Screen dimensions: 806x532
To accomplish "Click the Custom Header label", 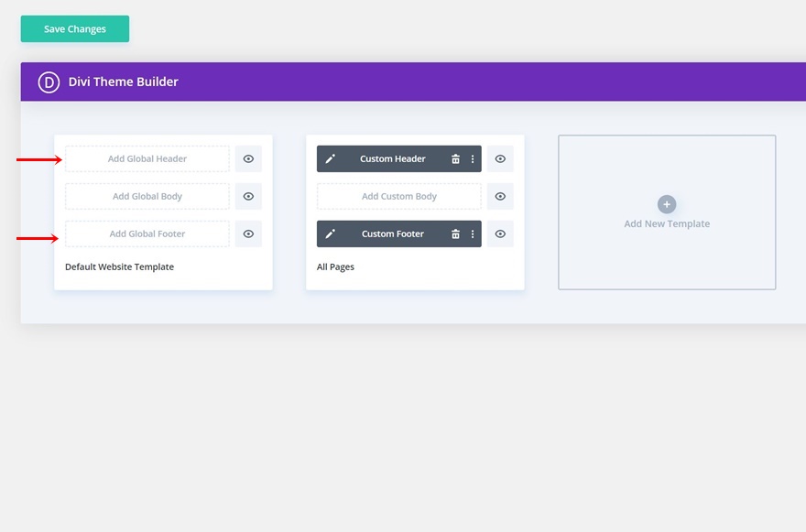I will 393,158.
